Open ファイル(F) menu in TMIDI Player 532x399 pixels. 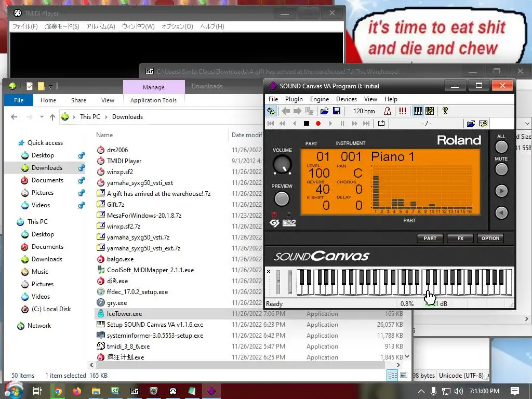point(25,26)
